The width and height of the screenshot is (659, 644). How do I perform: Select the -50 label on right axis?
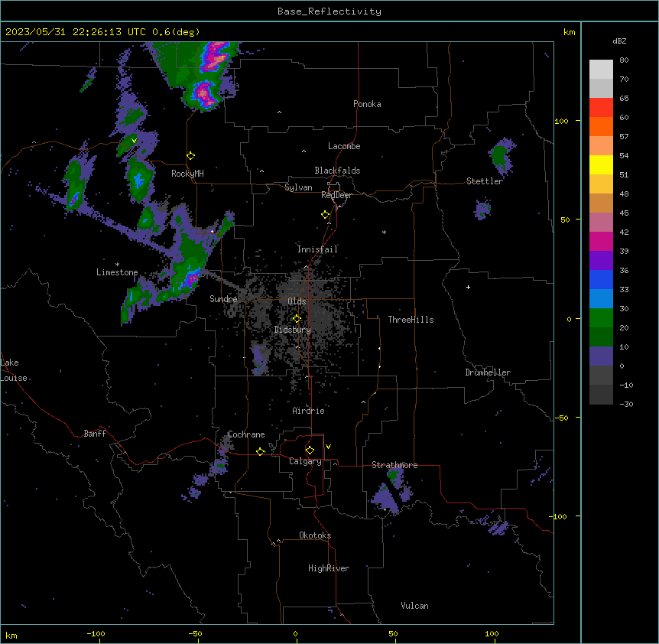pyautogui.click(x=561, y=418)
